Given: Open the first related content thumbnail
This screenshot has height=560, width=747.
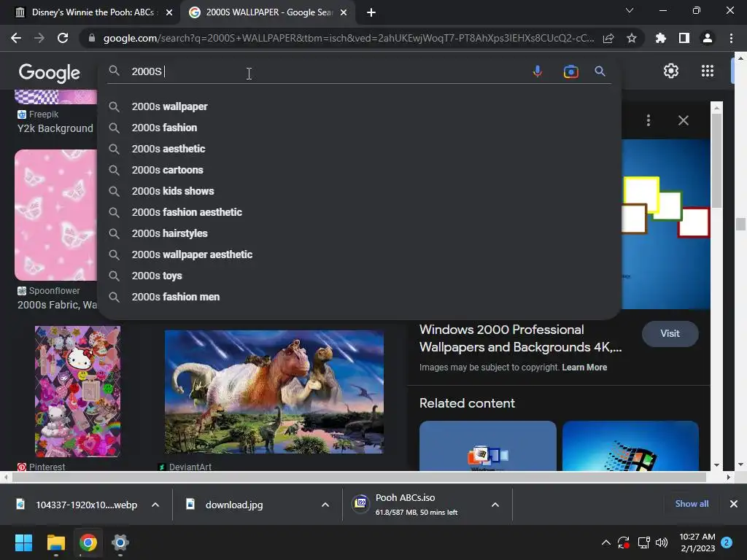Looking at the screenshot, I should click(488, 446).
